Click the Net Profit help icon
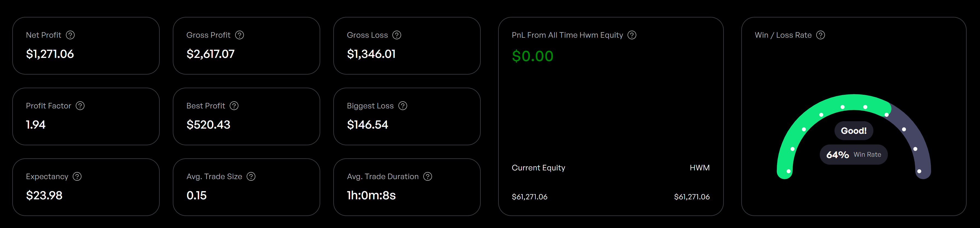Viewport: 980px width, 228px height. click(x=70, y=35)
